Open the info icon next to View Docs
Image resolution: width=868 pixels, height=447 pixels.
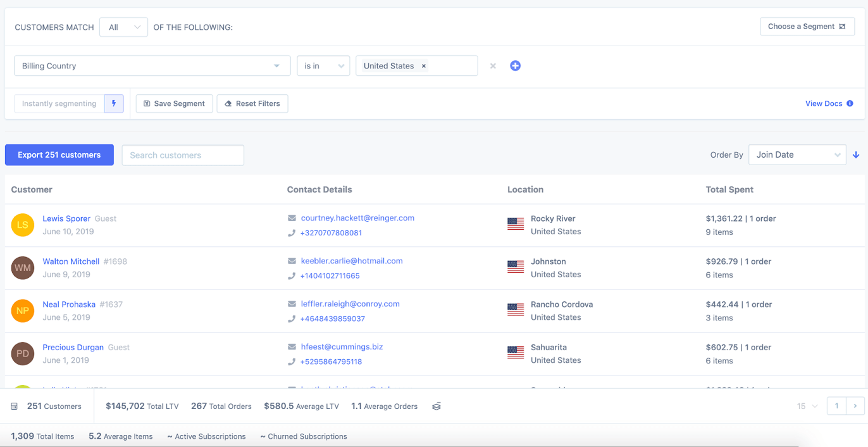[x=850, y=103]
